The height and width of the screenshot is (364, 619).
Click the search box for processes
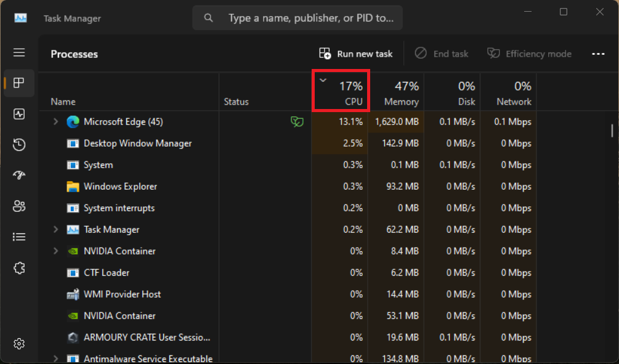click(308, 18)
